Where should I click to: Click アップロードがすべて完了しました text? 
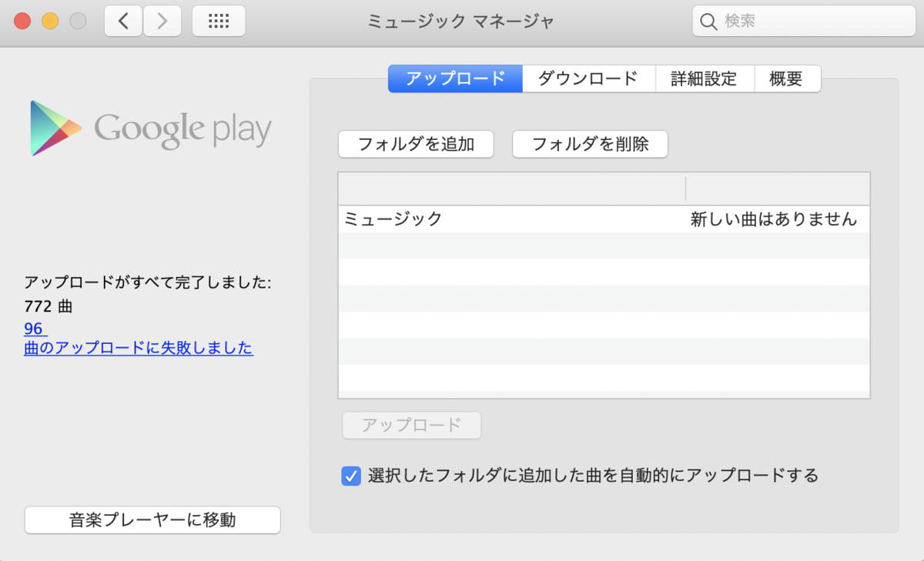point(148,283)
